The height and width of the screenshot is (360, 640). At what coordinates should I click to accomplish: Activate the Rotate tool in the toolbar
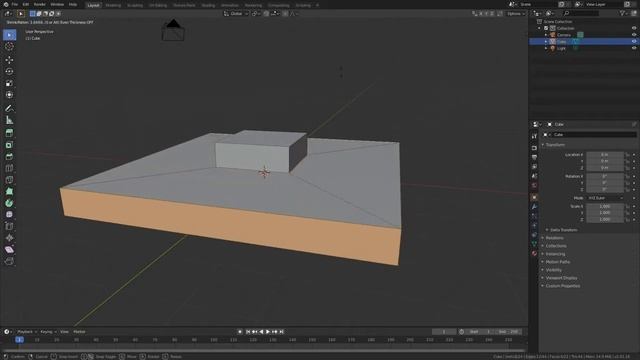click(9, 71)
